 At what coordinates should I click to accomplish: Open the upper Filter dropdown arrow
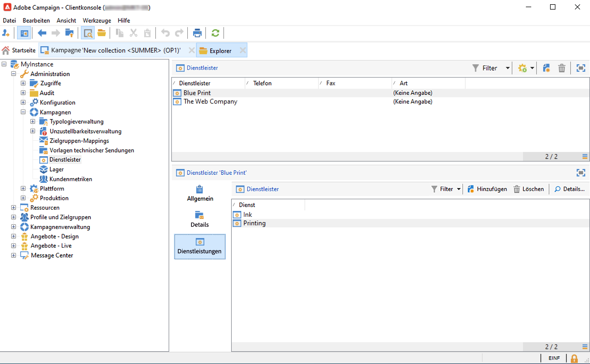[508, 68]
